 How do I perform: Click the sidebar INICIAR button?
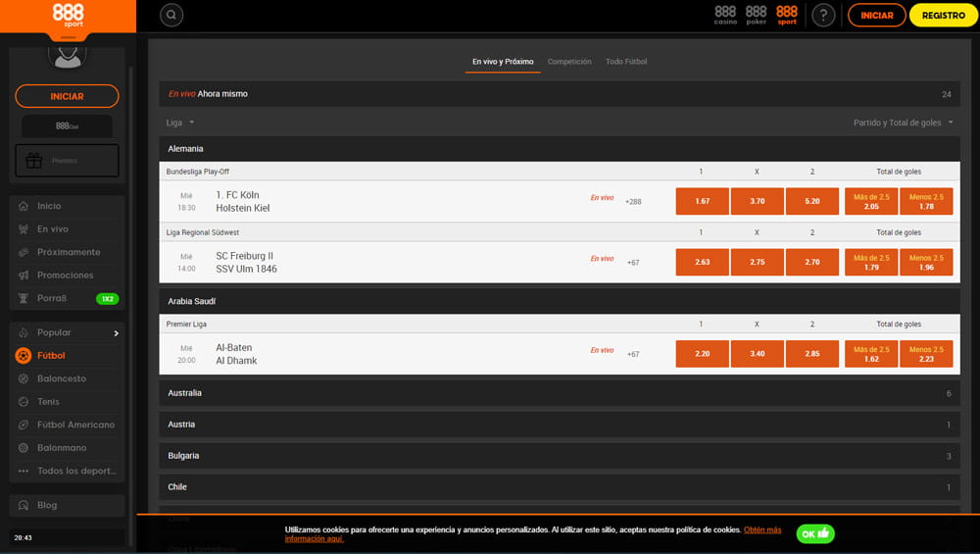pos(67,96)
